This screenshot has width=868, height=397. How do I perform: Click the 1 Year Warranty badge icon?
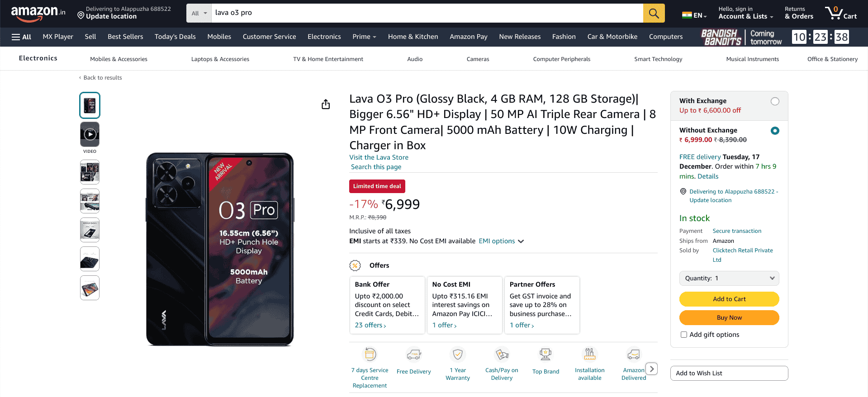point(457,354)
